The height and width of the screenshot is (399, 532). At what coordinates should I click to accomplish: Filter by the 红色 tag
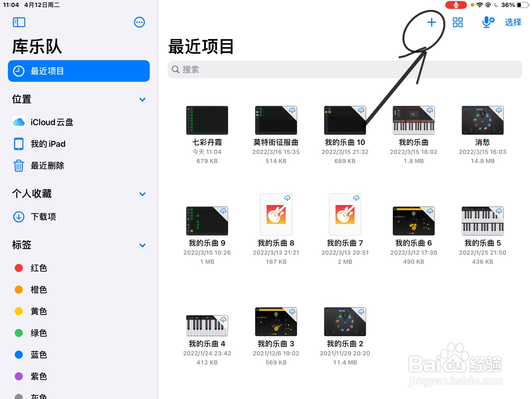[x=38, y=268]
